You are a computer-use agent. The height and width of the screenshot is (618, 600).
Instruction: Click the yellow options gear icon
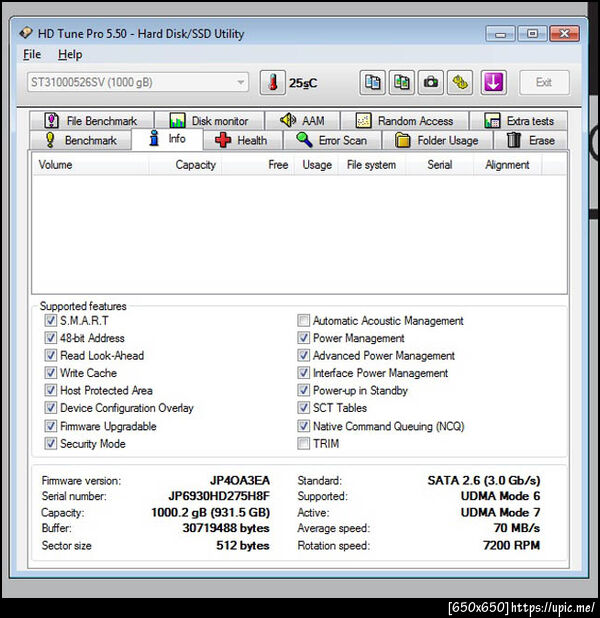(460, 83)
